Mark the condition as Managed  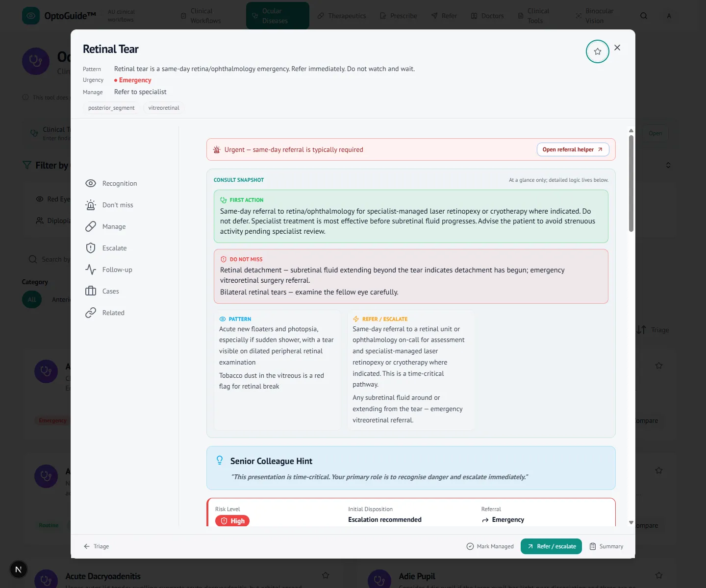[x=490, y=546]
